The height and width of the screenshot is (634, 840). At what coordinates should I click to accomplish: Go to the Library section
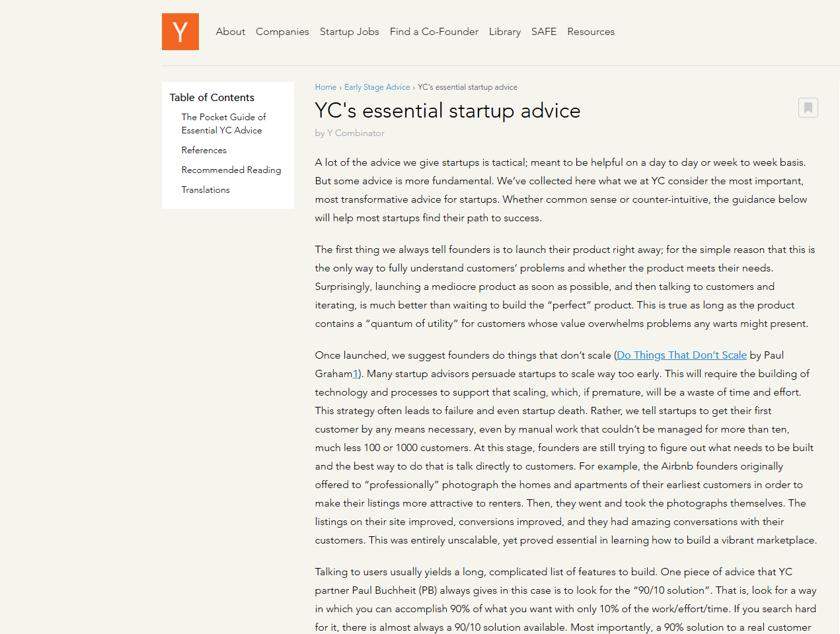pos(504,32)
